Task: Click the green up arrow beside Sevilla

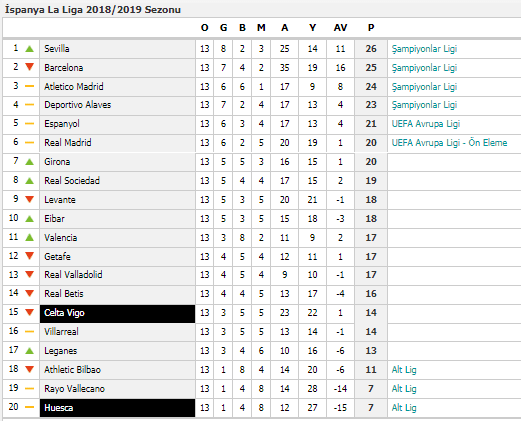Action: (x=30, y=49)
